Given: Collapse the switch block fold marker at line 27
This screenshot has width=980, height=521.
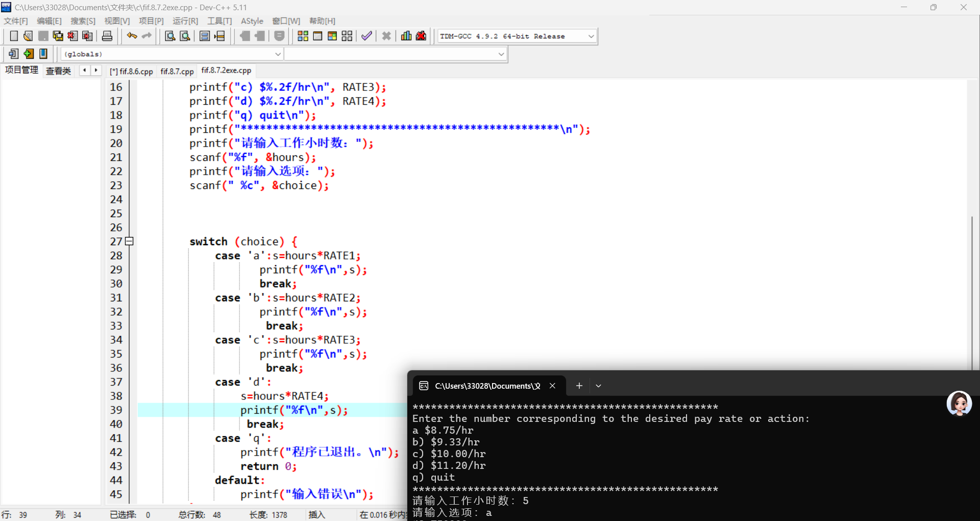Looking at the screenshot, I should 130,241.
